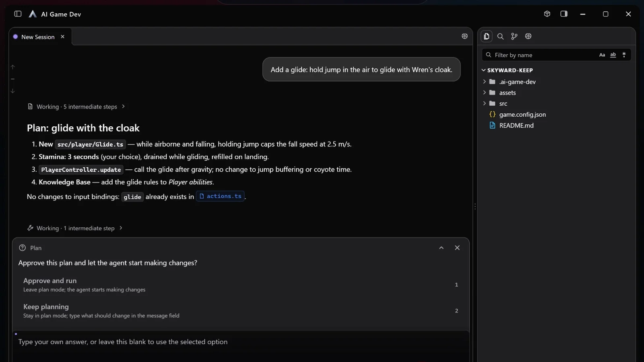
Task: Open the Files explorer panel icon
Action: [486, 36]
